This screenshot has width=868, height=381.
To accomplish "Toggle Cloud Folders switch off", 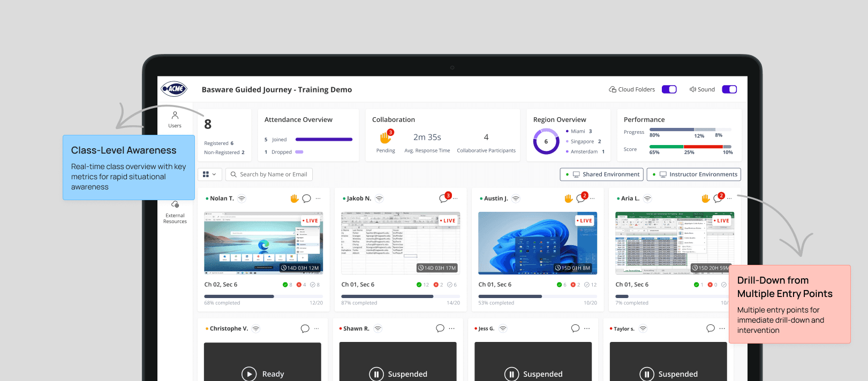I will (x=669, y=89).
